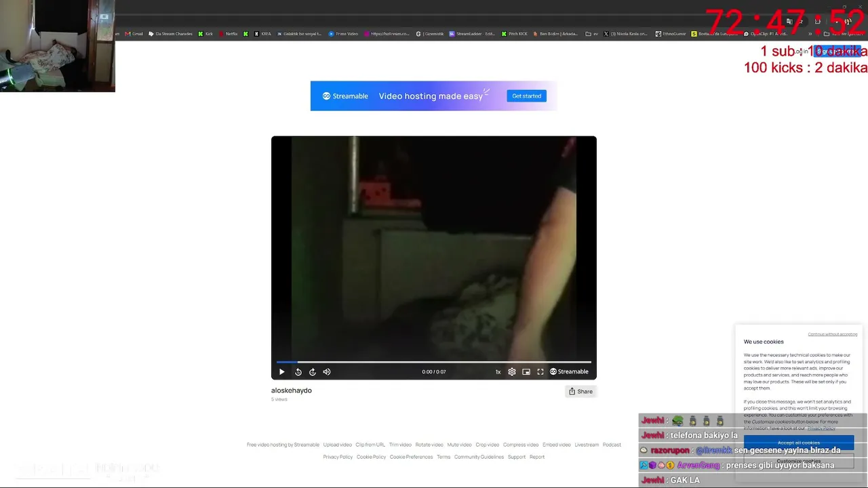
Task: Open the Kick bookmark
Action: tap(205, 34)
